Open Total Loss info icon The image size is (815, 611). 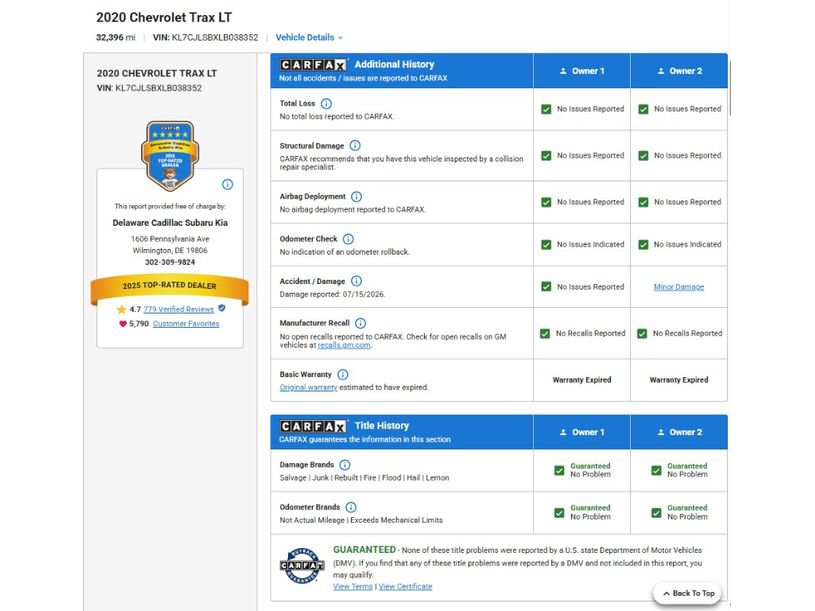326,103
